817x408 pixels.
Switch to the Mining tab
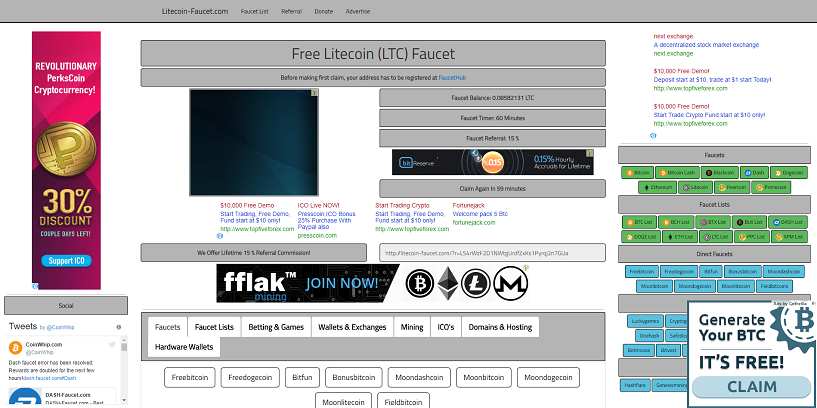tap(412, 327)
